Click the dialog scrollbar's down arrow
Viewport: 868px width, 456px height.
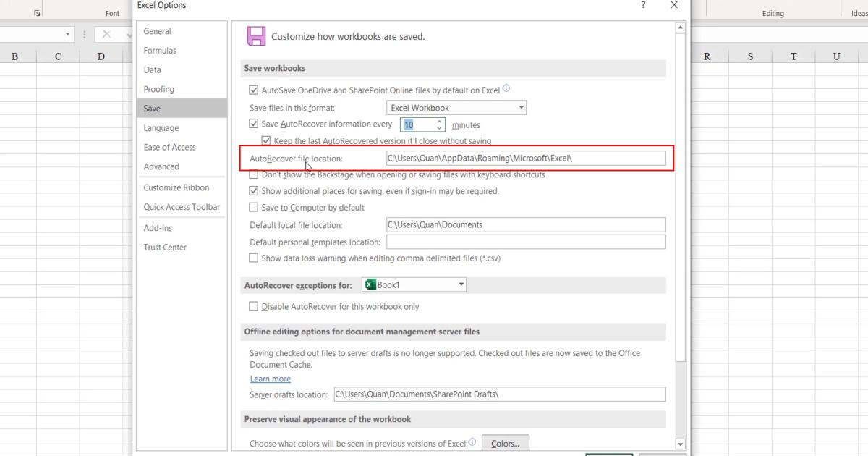point(680,444)
